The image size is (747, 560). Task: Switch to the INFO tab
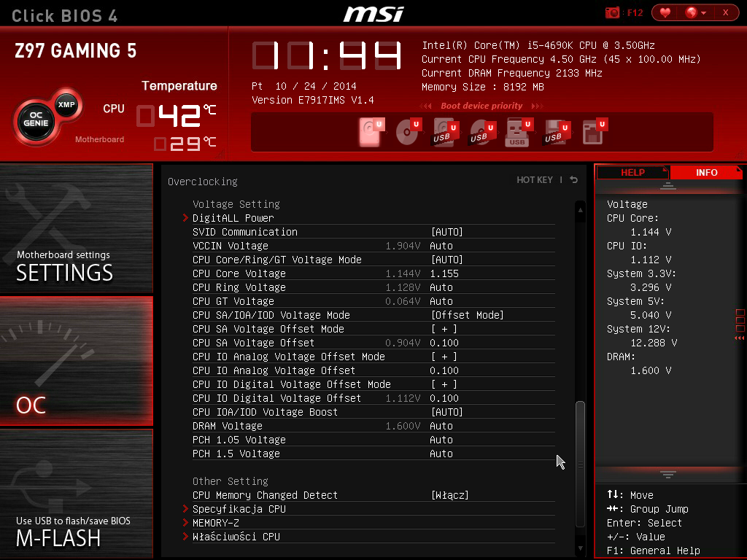(706, 172)
